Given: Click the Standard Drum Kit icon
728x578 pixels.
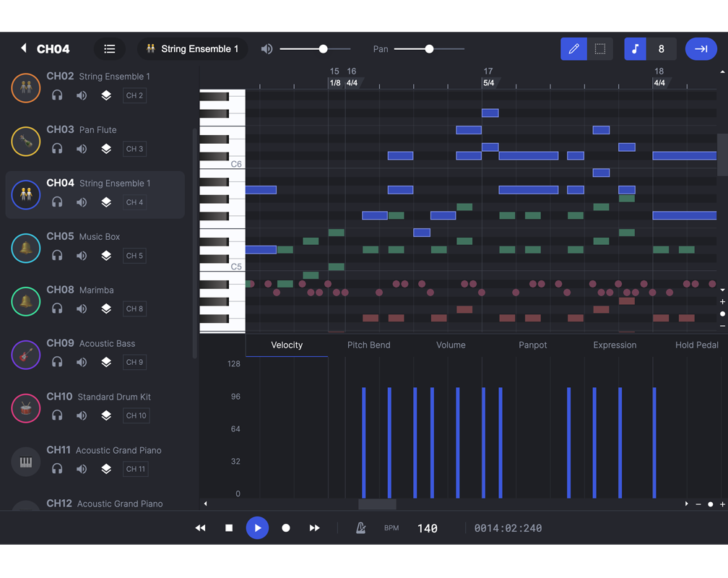Looking at the screenshot, I should 26,408.
